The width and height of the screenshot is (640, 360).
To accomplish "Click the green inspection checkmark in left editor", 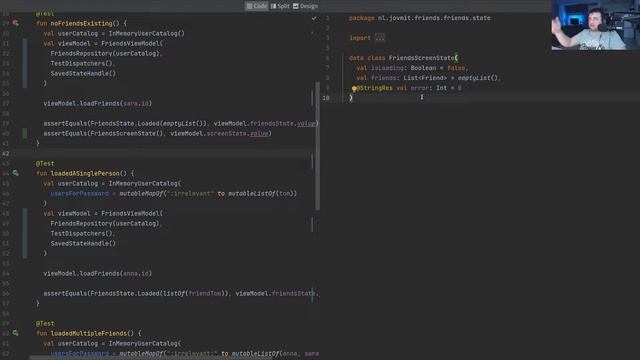I will tap(314, 18).
